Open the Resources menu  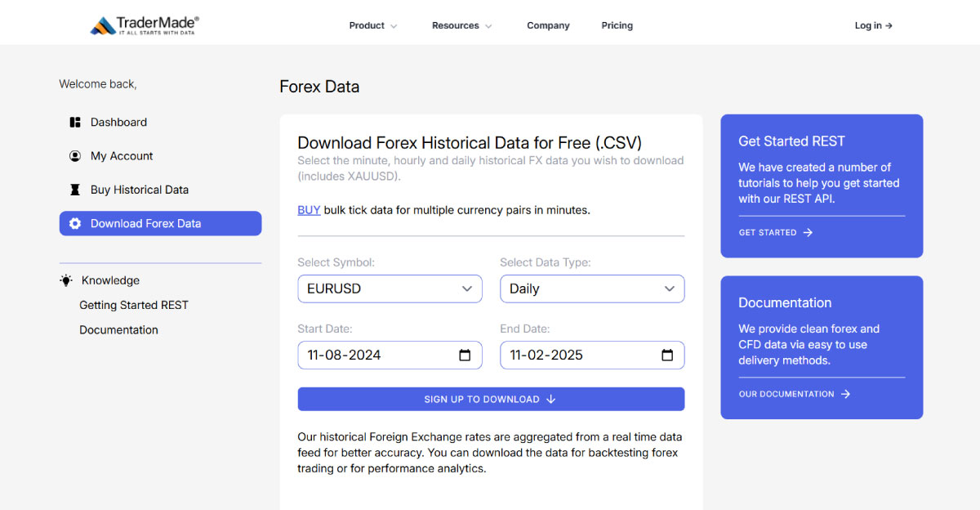(x=462, y=26)
